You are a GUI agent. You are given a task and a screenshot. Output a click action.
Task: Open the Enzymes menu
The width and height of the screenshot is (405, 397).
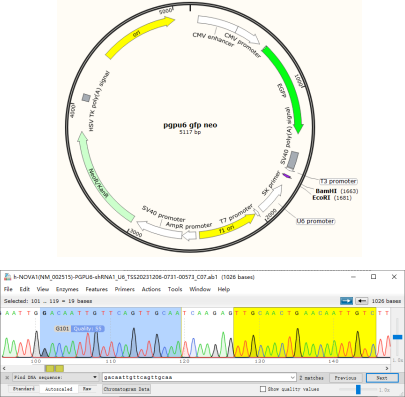click(x=67, y=289)
